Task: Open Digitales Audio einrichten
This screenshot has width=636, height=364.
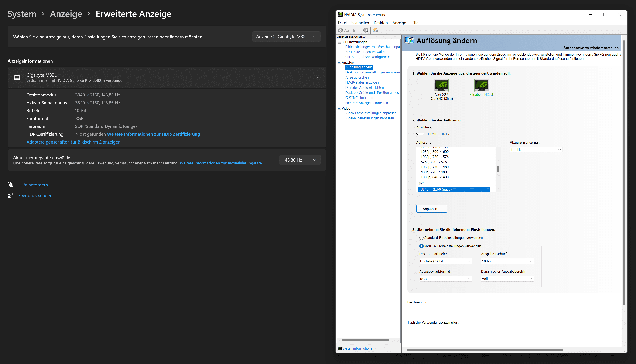Action: point(364,87)
